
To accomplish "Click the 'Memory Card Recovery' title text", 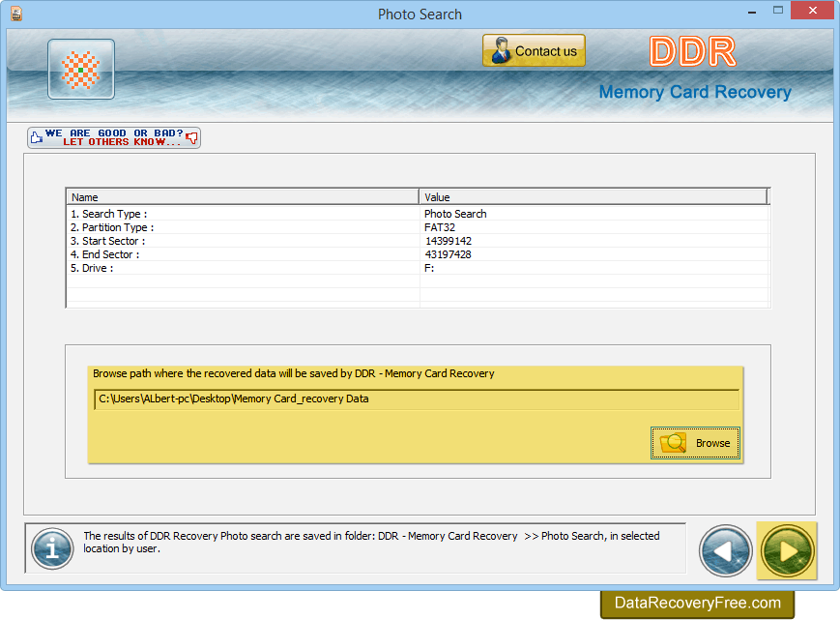I will tap(695, 92).
